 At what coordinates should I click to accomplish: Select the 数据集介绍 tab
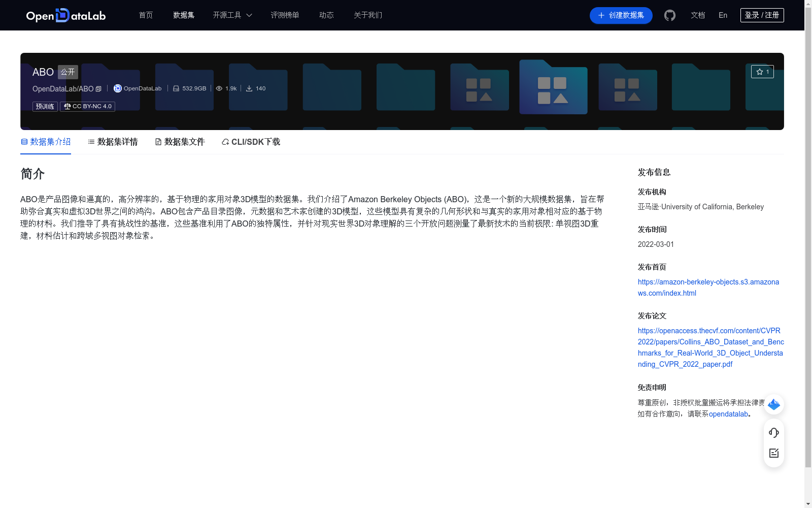coord(46,142)
